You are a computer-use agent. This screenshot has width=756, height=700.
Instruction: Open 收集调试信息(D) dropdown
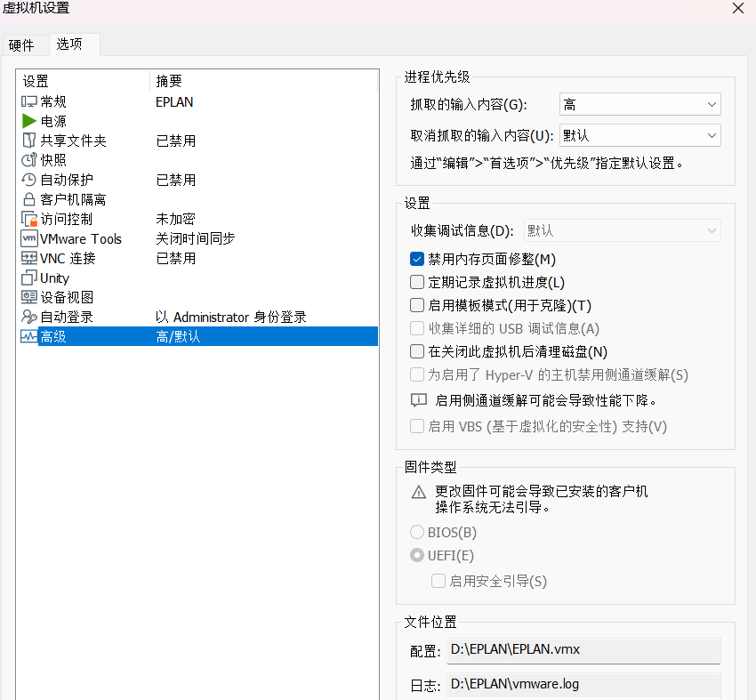point(622,230)
